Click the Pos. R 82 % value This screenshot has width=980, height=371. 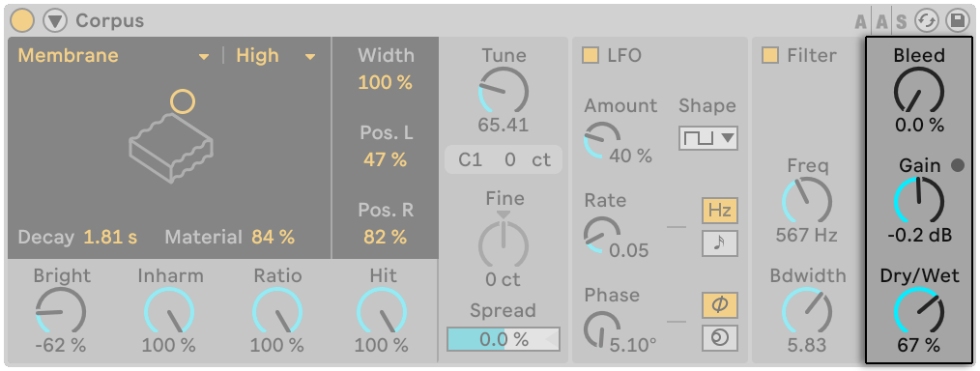click(x=386, y=238)
